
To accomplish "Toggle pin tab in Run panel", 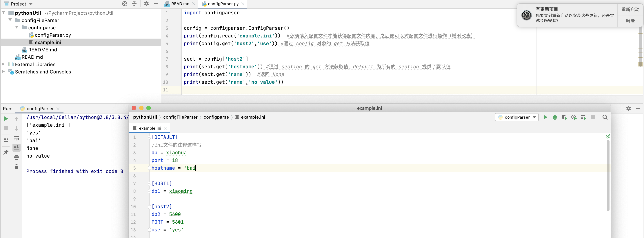I will click(6, 152).
